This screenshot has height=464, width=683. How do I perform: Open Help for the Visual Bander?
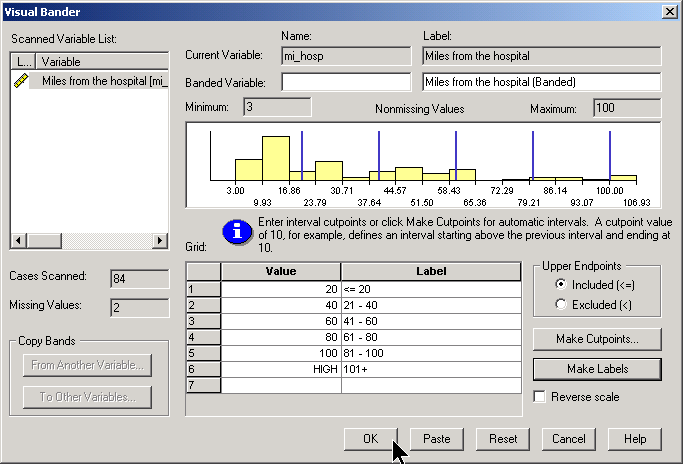[635, 439]
